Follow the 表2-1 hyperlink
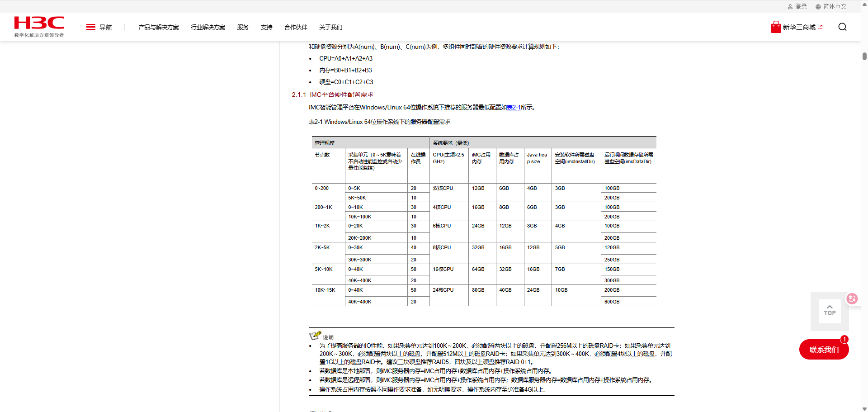 [x=514, y=108]
